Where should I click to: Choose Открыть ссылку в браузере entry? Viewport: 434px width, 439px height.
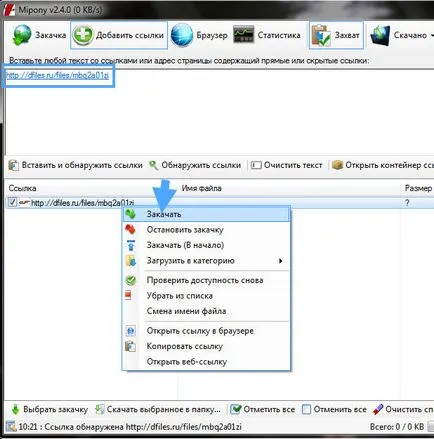pos(206,331)
